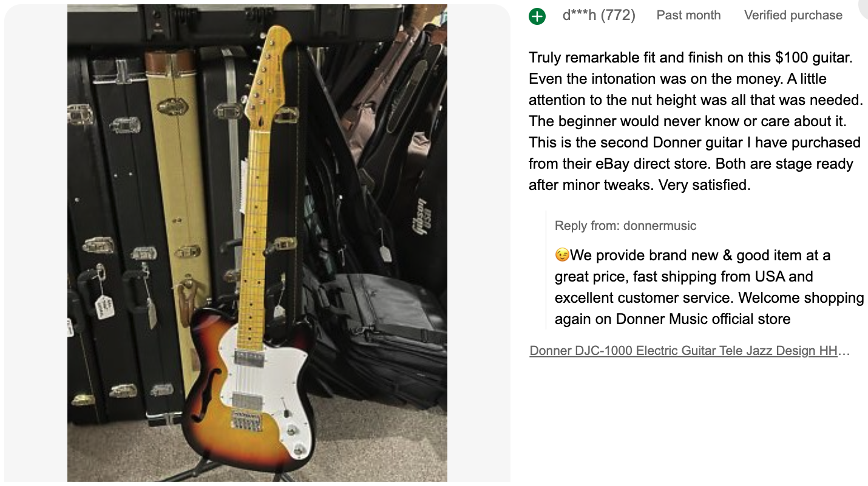The image size is (868, 486).
Task: Click the green positive feedback plus icon
Action: [x=537, y=16]
